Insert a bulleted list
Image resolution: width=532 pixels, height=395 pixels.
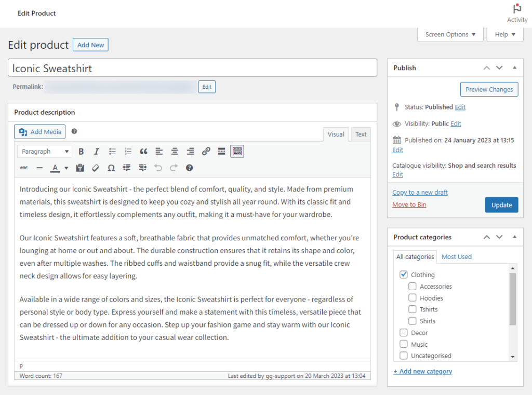coord(112,151)
